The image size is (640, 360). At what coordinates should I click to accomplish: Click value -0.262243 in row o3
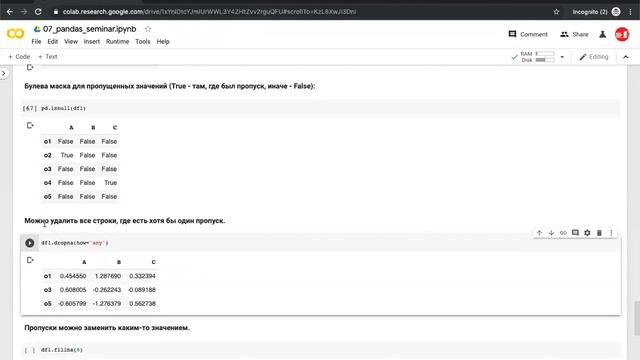(107, 290)
